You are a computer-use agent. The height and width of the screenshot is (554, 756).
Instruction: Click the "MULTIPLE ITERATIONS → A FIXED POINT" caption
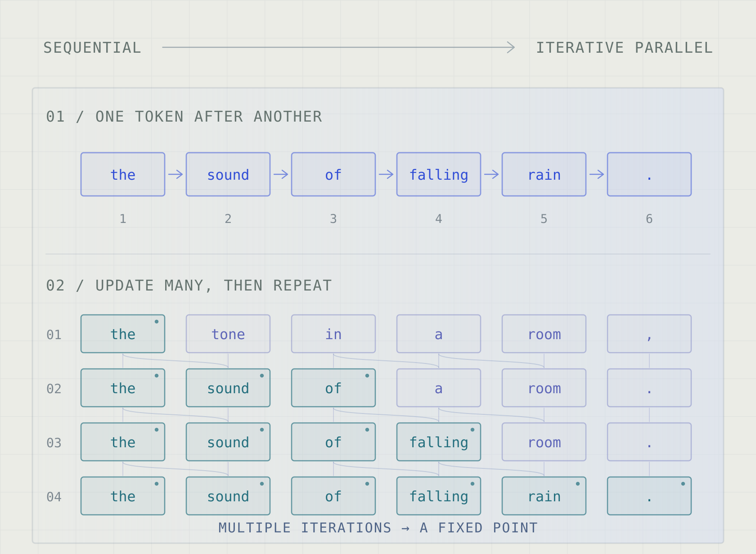click(x=378, y=528)
